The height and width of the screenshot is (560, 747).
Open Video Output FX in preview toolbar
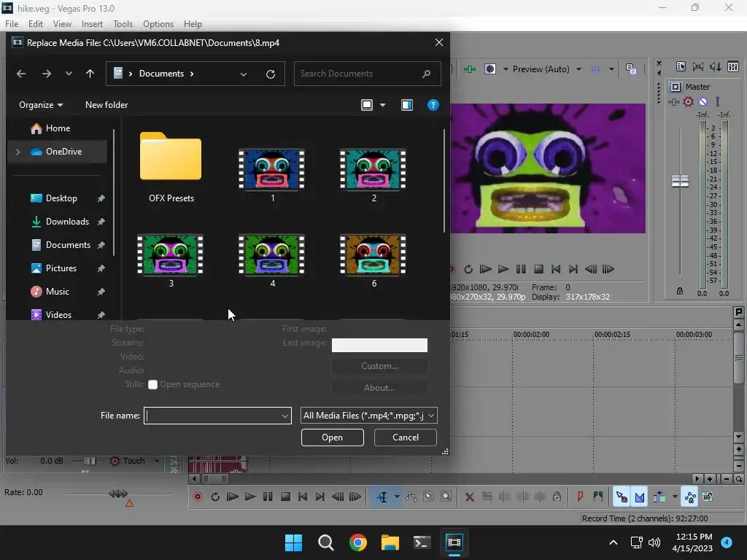tap(470, 69)
